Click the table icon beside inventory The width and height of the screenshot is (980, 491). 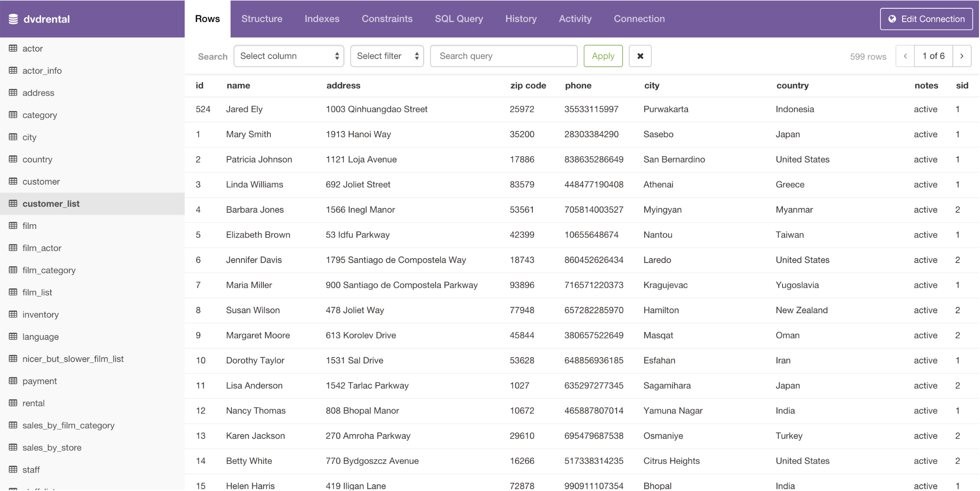click(13, 314)
